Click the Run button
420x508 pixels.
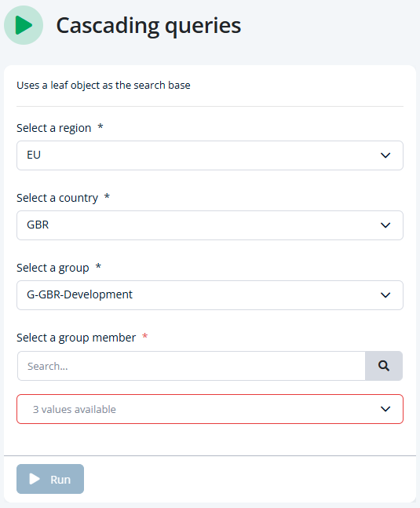[50, 479]
